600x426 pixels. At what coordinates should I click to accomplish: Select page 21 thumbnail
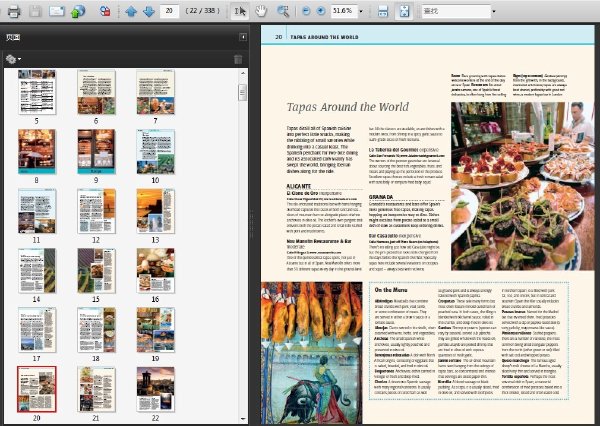point(96,389)
